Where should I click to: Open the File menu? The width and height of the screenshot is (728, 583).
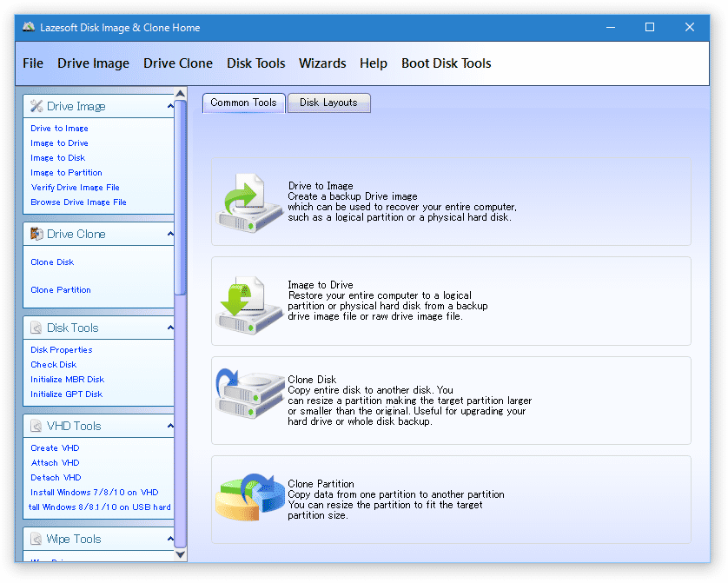(x=33, y=63)
